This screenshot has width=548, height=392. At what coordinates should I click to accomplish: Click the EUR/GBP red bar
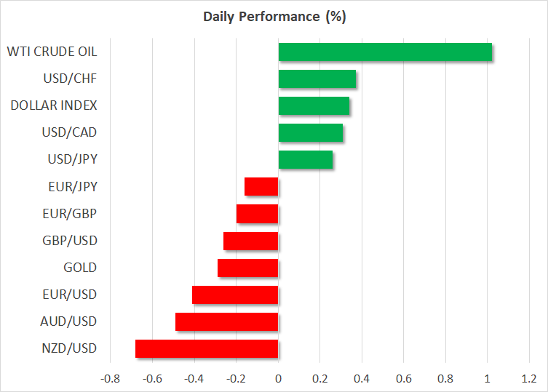click(258, 214)
